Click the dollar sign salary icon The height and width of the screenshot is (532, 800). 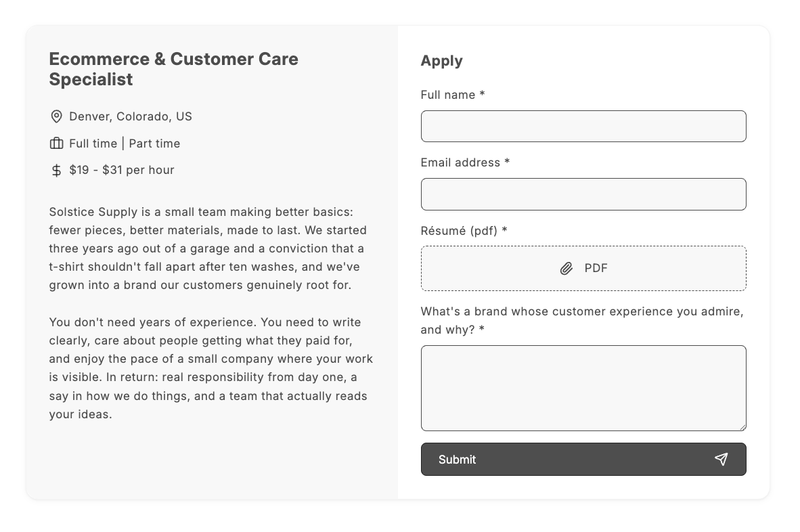[x=56, y=171]
